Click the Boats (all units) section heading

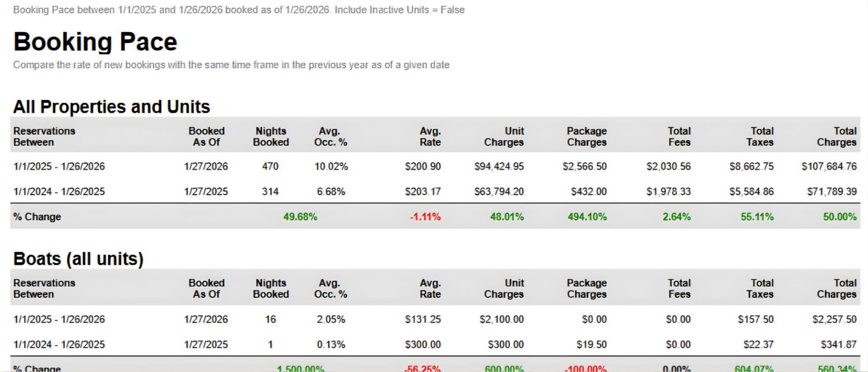(78, 259)
